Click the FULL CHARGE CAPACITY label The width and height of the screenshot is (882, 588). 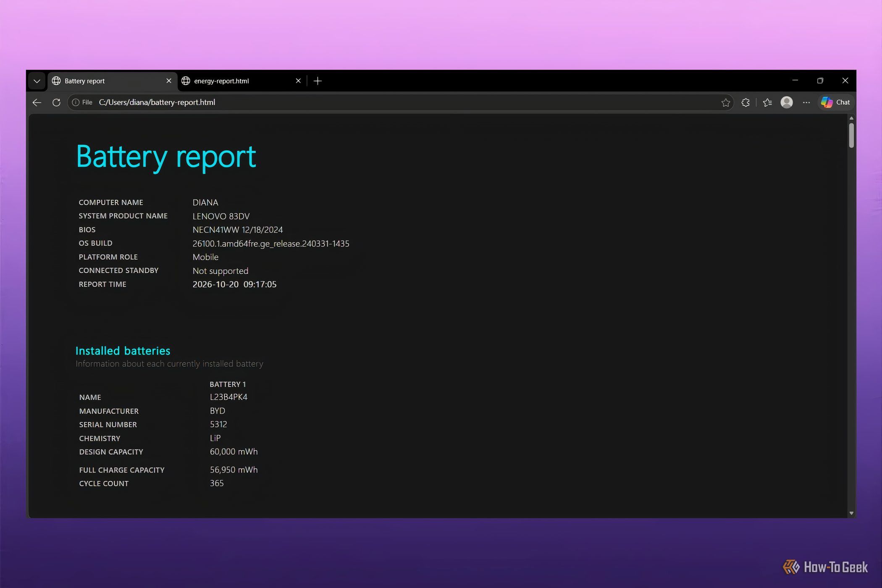122,470
